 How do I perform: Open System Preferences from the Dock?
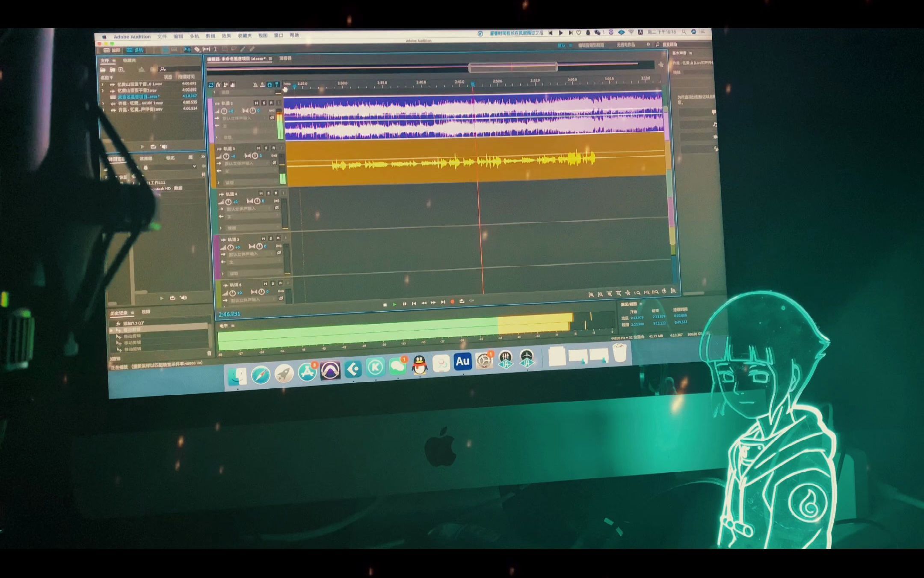(484, 361)
